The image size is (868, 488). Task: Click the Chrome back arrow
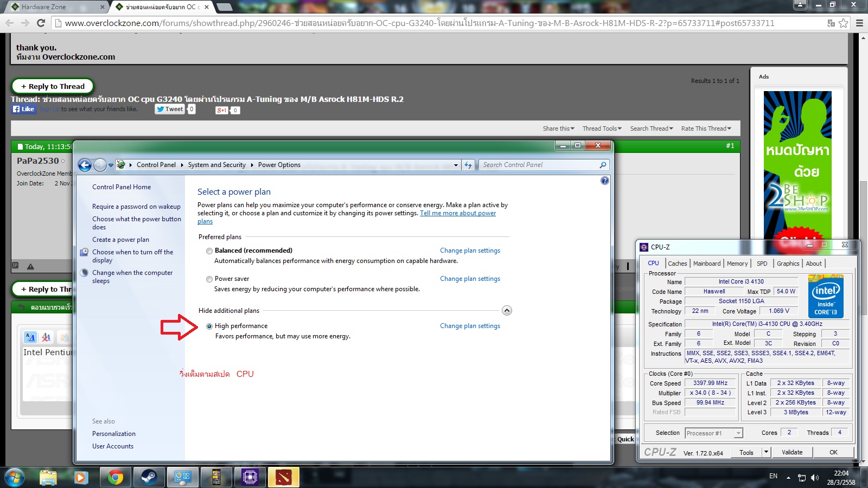[9, 23]
